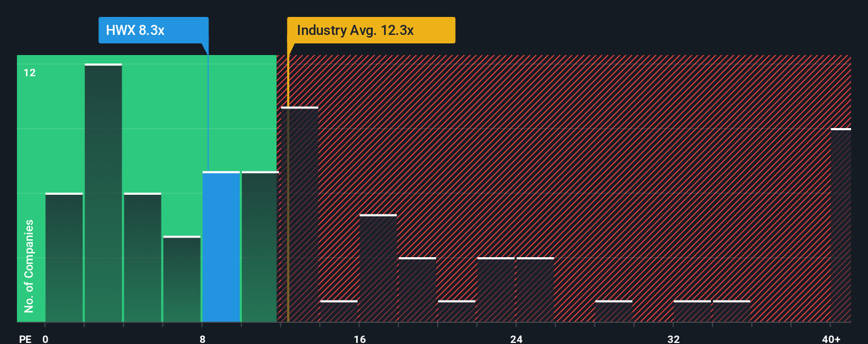Click the Industry Avg. 12.3x label
Image resolution: width=868 pixels, height=344 pixels.
point(371,30)
